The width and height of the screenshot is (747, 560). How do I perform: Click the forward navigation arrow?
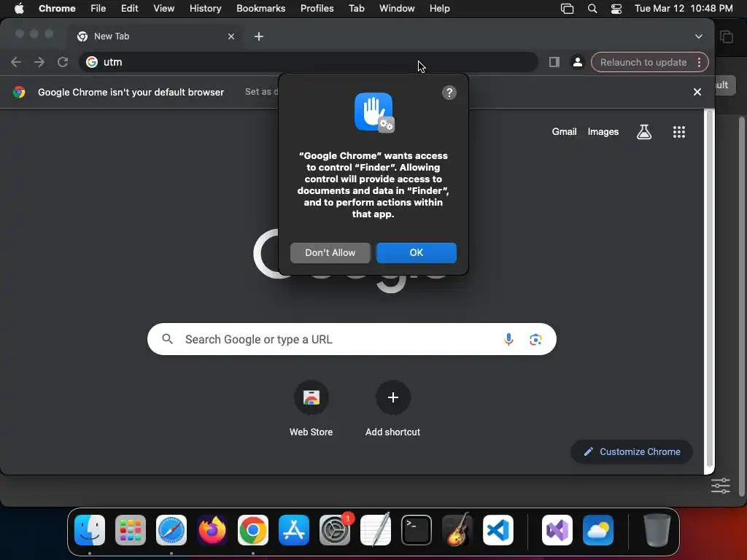(39, 62)
